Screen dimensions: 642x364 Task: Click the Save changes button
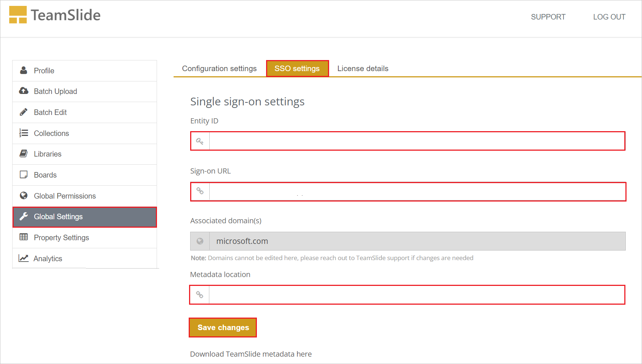pyautogui.click(x=223, y=327)
